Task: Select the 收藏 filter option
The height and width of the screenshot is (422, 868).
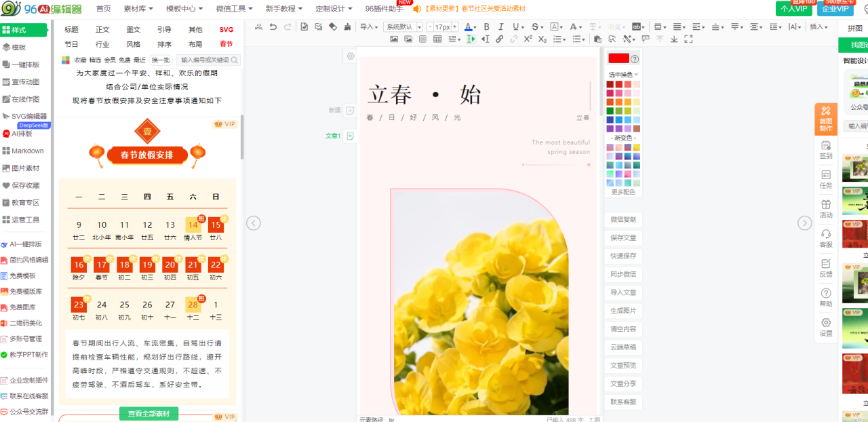Action: pyautogui.click(x=80, y=60)
